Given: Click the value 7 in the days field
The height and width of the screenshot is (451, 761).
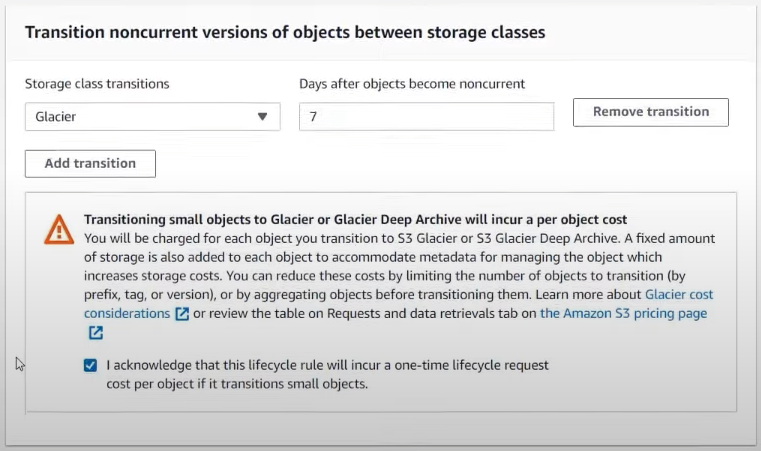Looking at the screenshot, I should tap(313, 117).
